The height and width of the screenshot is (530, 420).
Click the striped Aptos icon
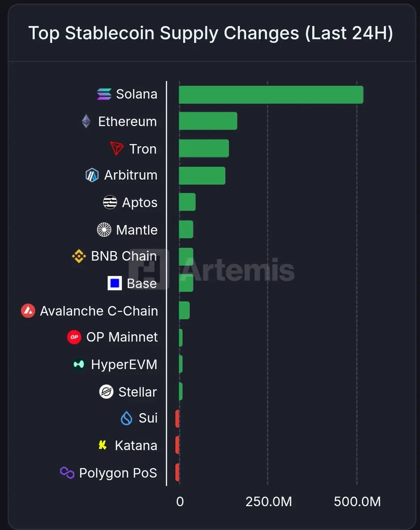(x=110, y=202)
